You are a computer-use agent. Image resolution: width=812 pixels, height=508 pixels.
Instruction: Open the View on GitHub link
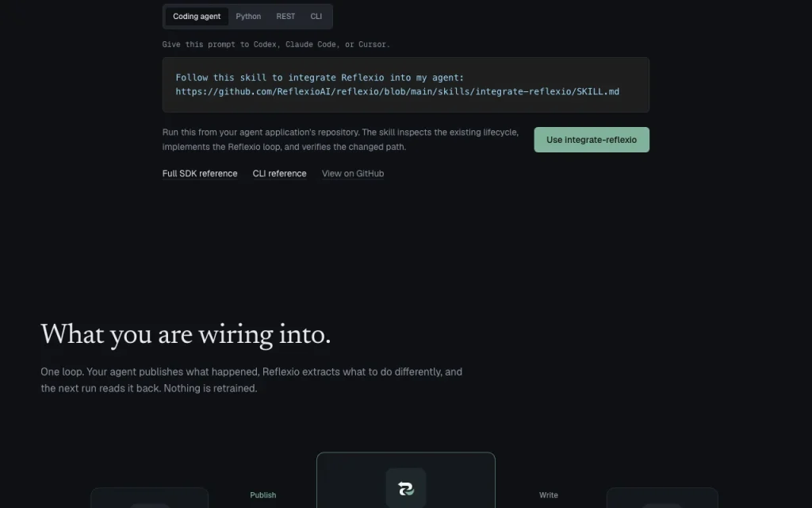(353, 174)
